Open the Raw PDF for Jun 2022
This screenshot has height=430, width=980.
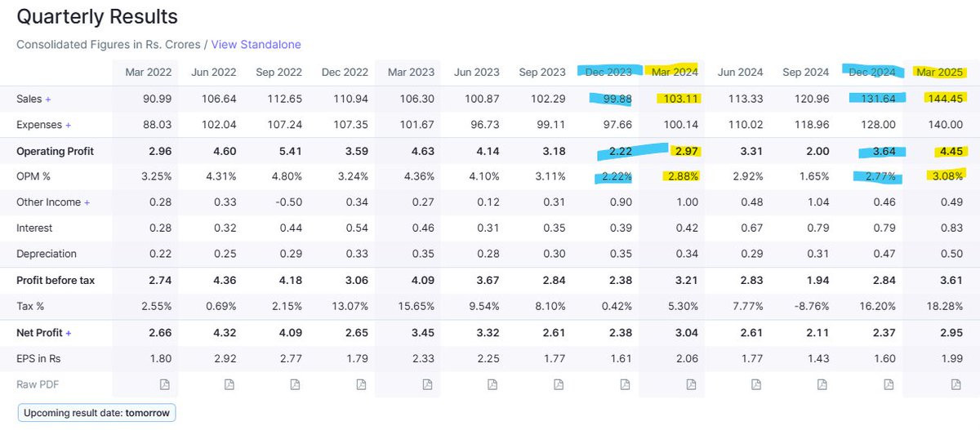(x=229, y=384)
